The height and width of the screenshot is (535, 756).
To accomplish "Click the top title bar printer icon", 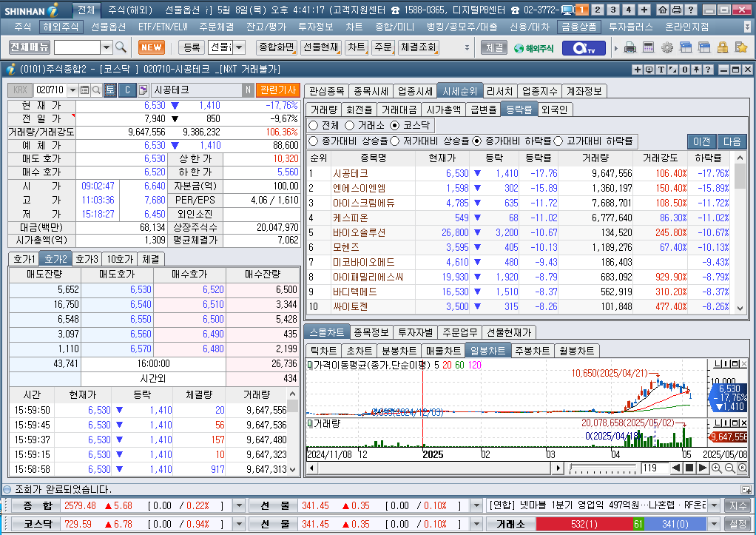I will [676, 9].
